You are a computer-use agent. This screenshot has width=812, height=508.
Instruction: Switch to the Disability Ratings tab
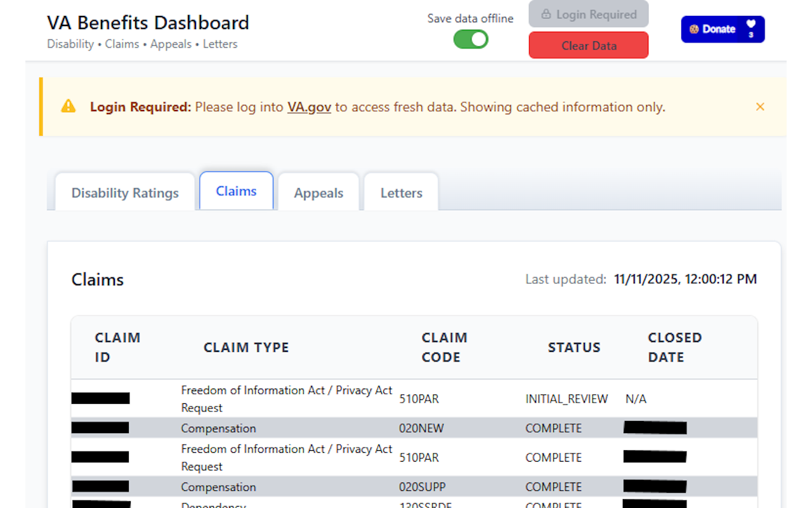(x=125, y=192)
